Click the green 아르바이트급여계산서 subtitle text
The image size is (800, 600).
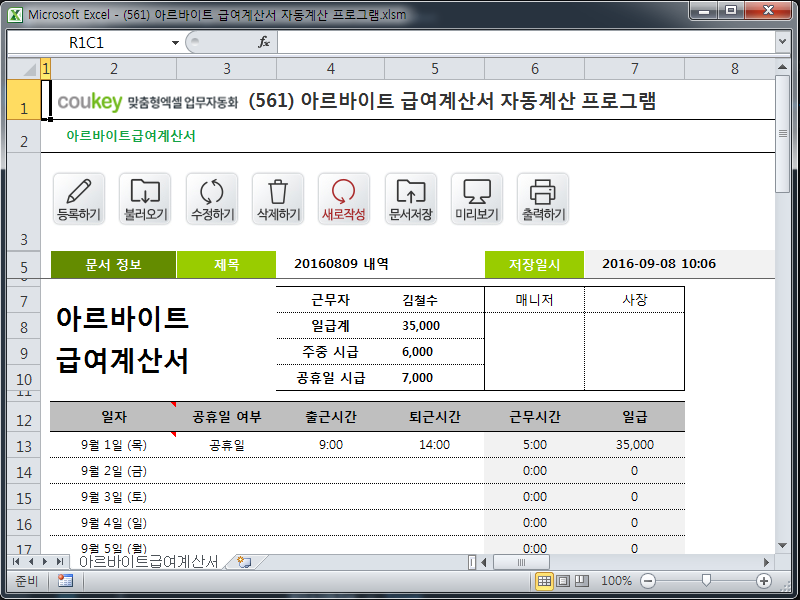(131, 136)
